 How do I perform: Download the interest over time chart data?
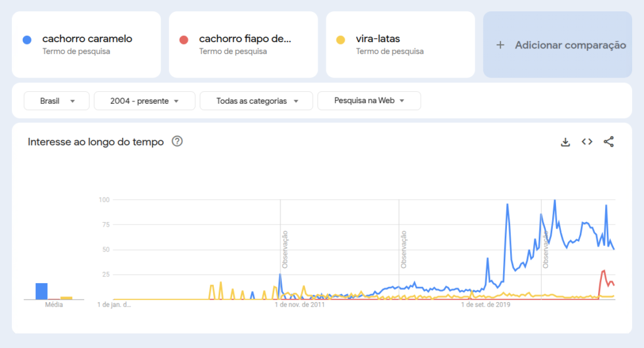(565, 142)
